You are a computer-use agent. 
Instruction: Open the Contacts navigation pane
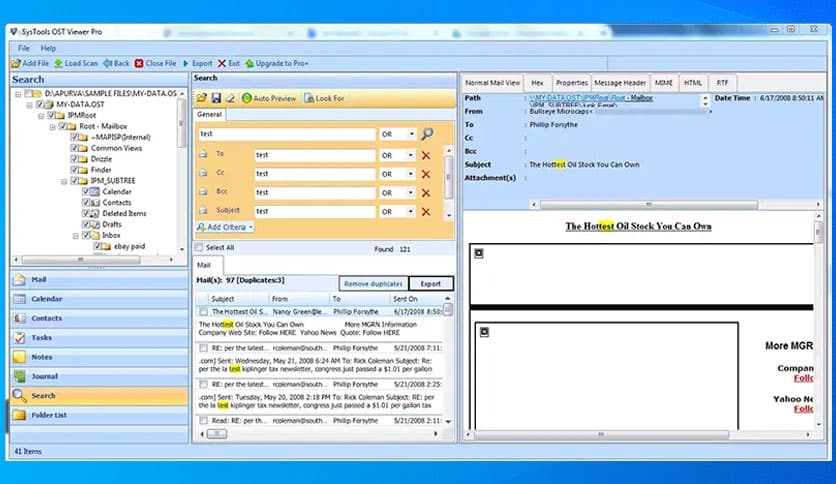click(99, 318)
